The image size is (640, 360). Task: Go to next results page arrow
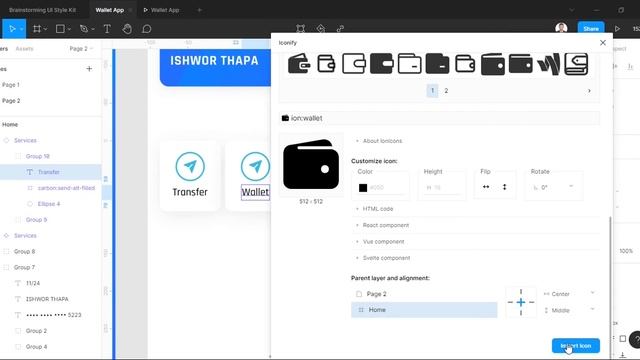[589, 91]
